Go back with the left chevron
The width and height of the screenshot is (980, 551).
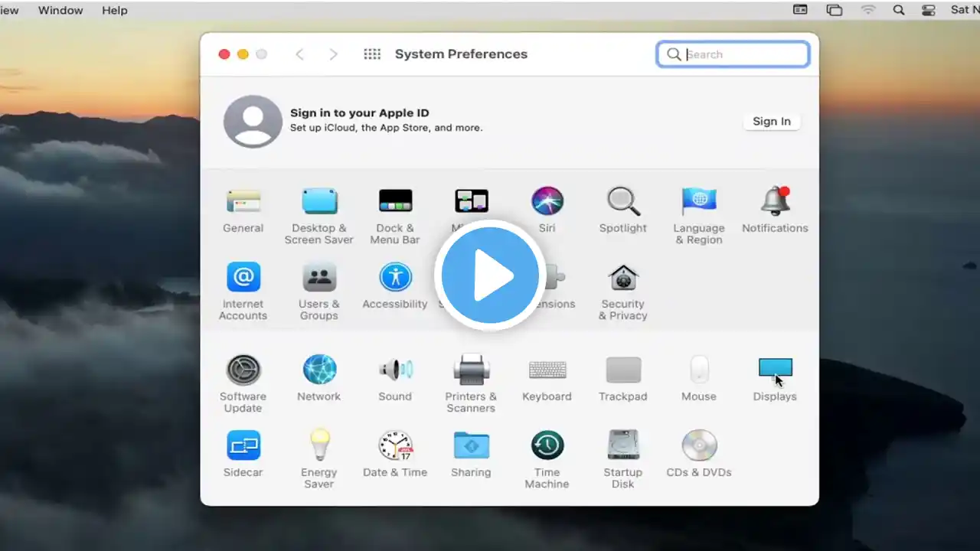click(x=300, y=54)
